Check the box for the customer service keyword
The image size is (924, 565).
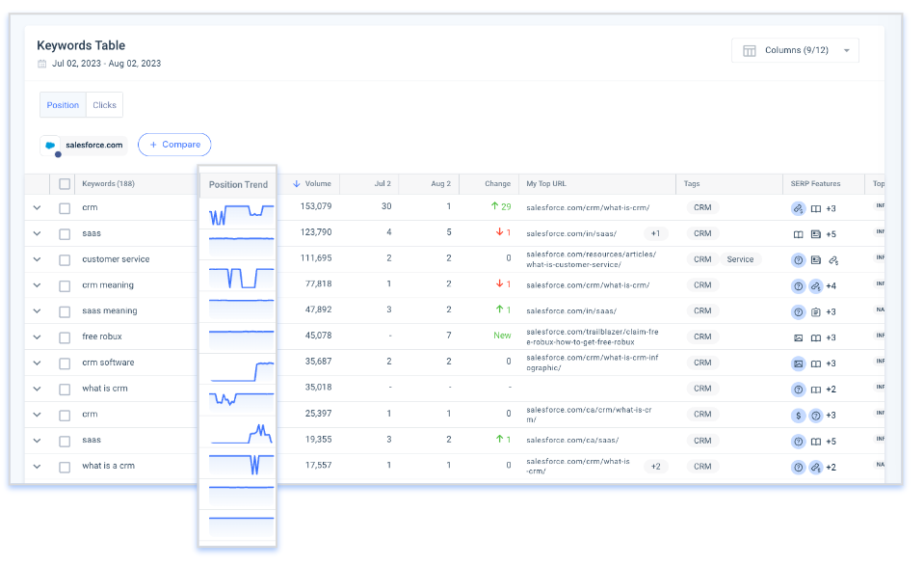[x=65, y=259]
